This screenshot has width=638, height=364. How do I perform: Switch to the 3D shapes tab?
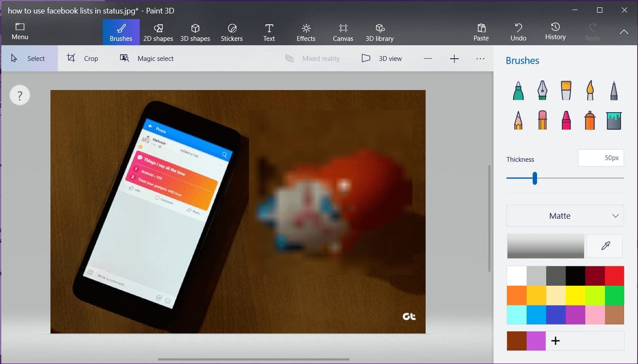tap(195, 32)
